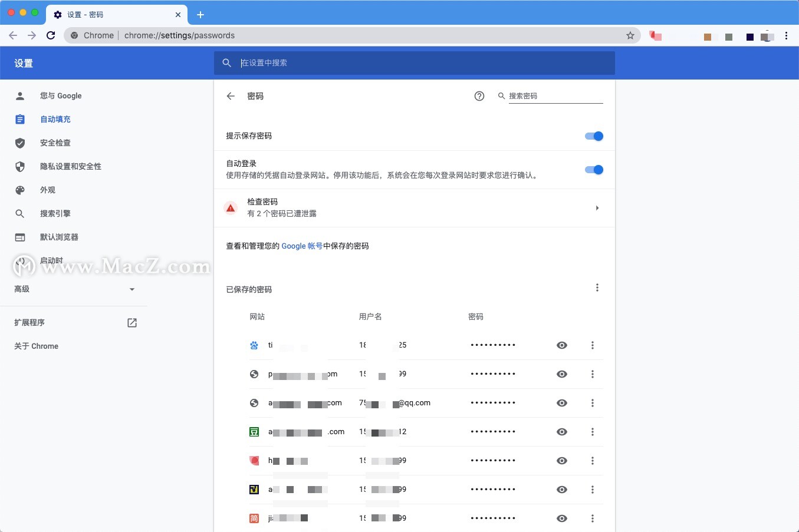Show password for p...om site row
Image resolution: width=799 pixels, height=532 pixels.
(x=562, y=374)
